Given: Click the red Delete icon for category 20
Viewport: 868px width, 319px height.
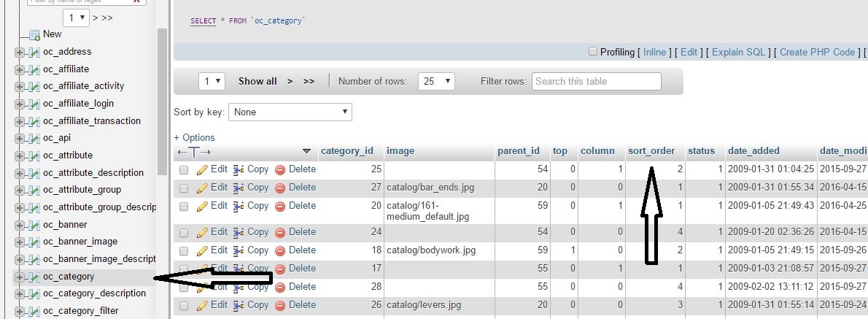Looking at the screenshot, I should (x=280, y=206).
